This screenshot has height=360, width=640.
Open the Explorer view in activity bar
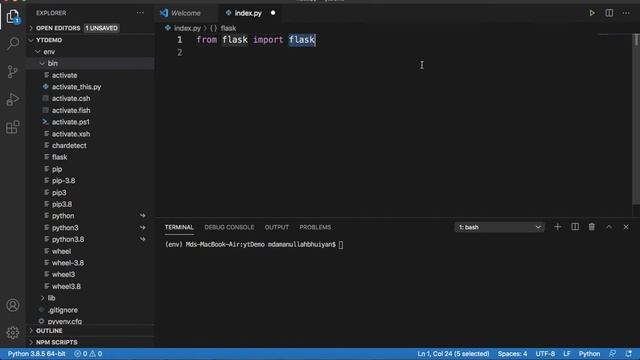click(13, 17)
